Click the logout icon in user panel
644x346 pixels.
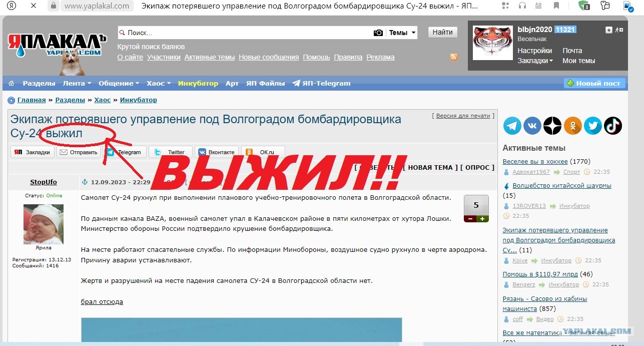619,30
